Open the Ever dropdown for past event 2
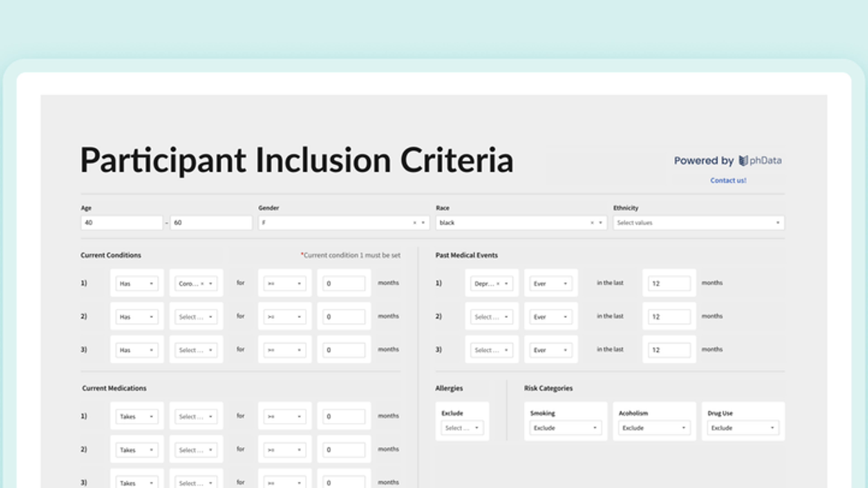868x488 pixels. (x=551, y=317)
